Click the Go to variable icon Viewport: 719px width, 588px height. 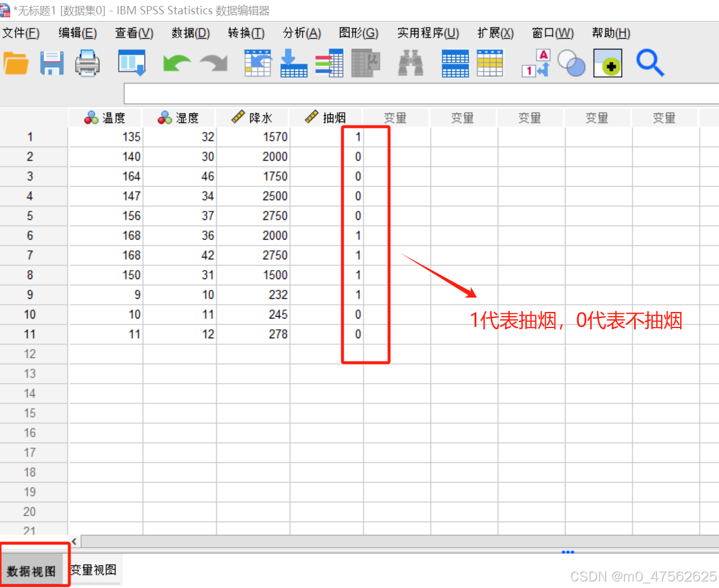294,63
